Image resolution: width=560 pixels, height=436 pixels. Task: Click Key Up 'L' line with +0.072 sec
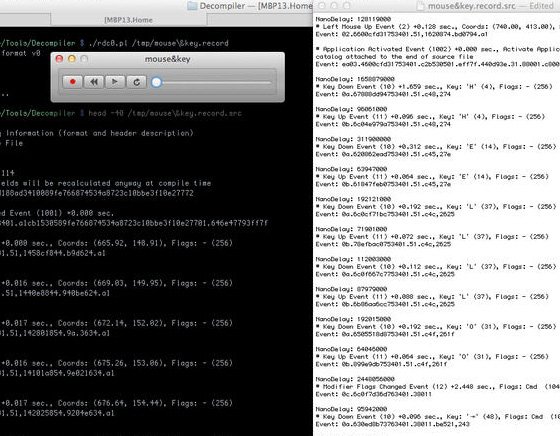click(432, 236)
